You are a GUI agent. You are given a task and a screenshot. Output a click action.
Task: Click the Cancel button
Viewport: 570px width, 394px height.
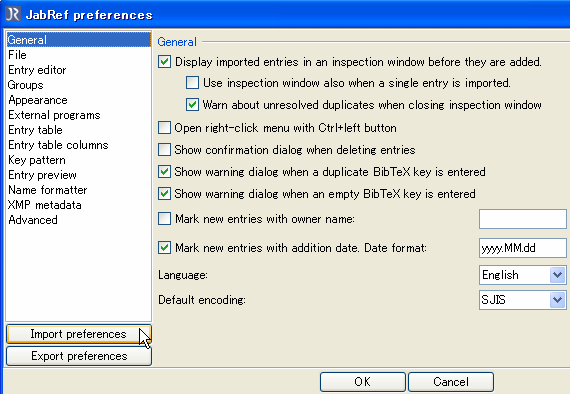point(451,382)
